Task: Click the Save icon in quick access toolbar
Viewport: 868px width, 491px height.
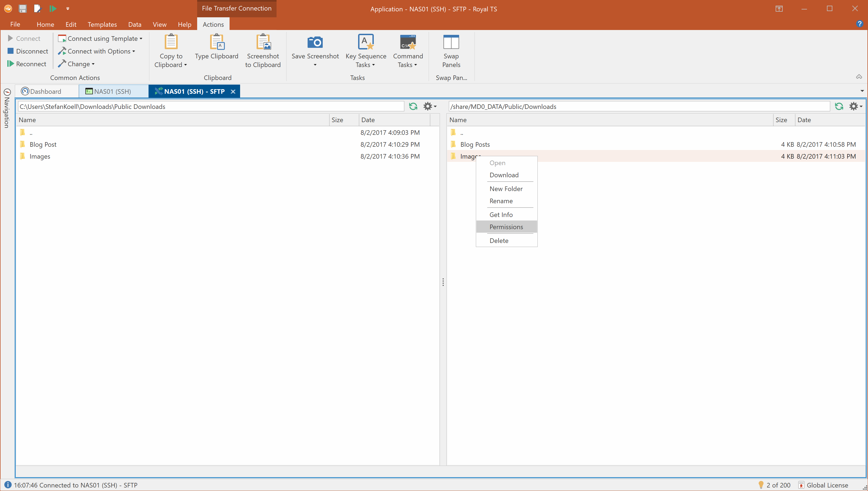Action: click(x=23, y=8)
